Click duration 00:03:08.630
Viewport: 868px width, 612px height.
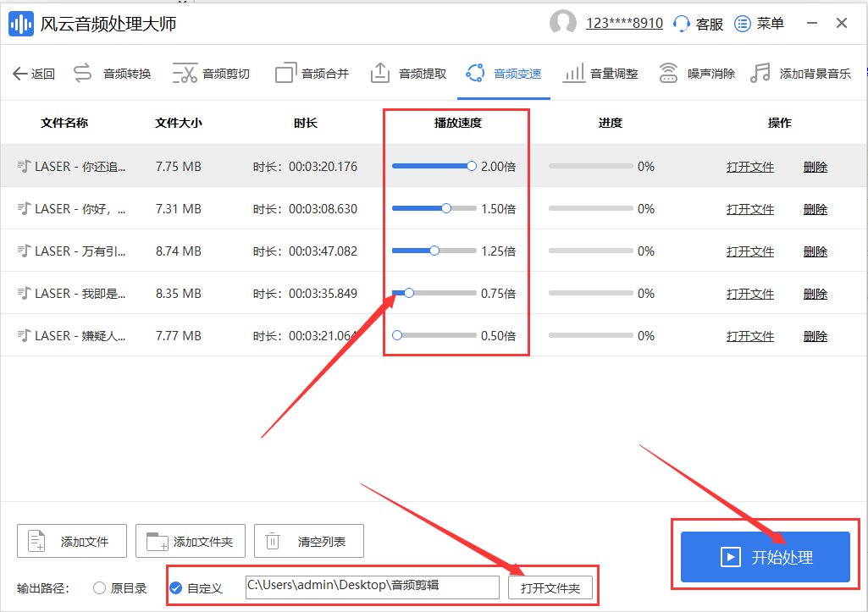323,209
